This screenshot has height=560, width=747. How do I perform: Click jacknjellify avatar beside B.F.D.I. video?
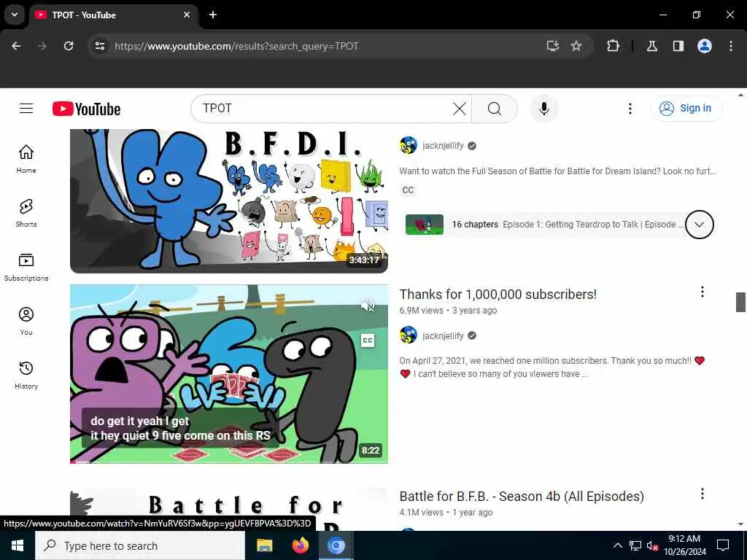point(409,146)
